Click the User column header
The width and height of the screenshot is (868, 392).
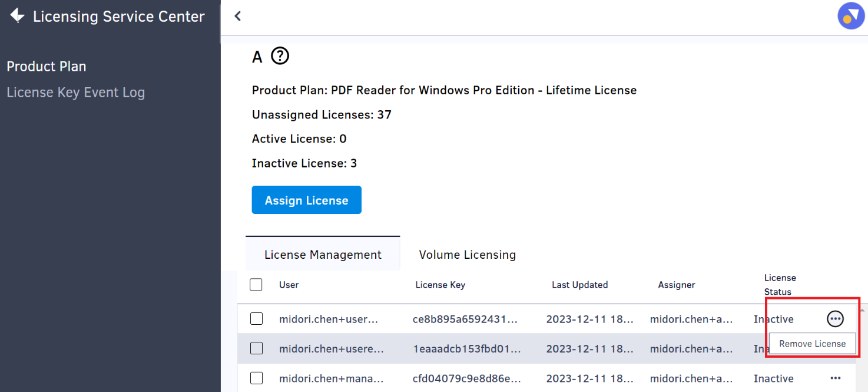[x=289, y=285]
